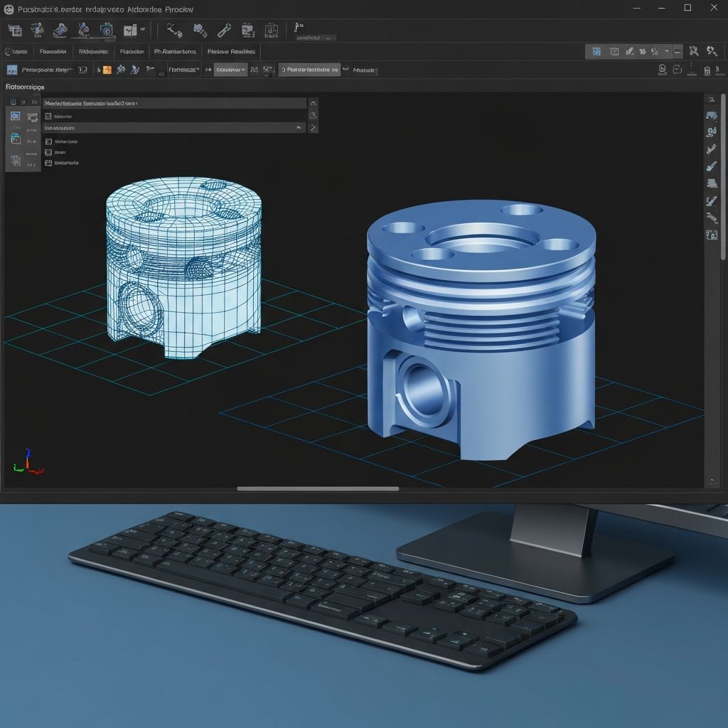
Task: Click the horizontal scrollbar at the viewport bottom
Action: pyautogui.click(x=318, y=488)
